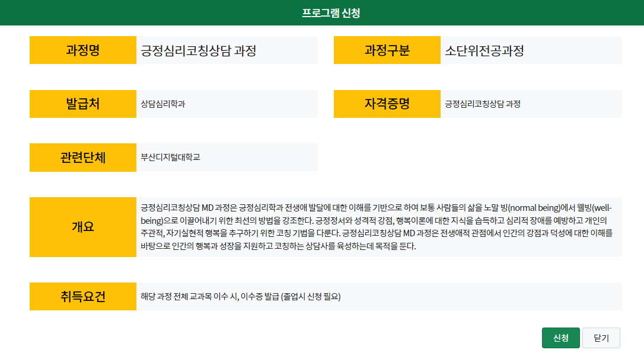
Task: Click the 개요 label
Action: pyautogui.click(x=83, y=227)
